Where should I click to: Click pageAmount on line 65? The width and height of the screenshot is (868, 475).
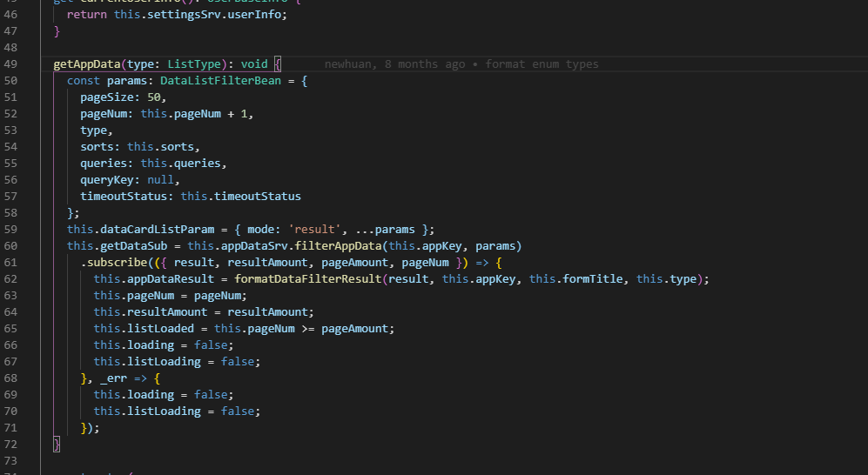(x=354, y=329)
